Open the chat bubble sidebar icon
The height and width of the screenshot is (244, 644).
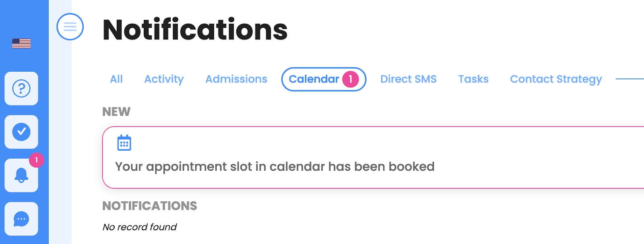click(x=21, y=219)
